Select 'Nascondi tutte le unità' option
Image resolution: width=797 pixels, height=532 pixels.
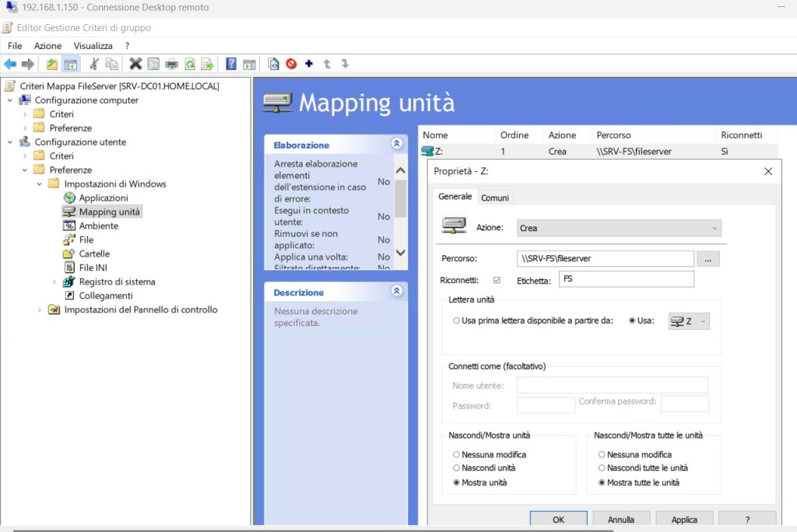[x=602, y=468]
